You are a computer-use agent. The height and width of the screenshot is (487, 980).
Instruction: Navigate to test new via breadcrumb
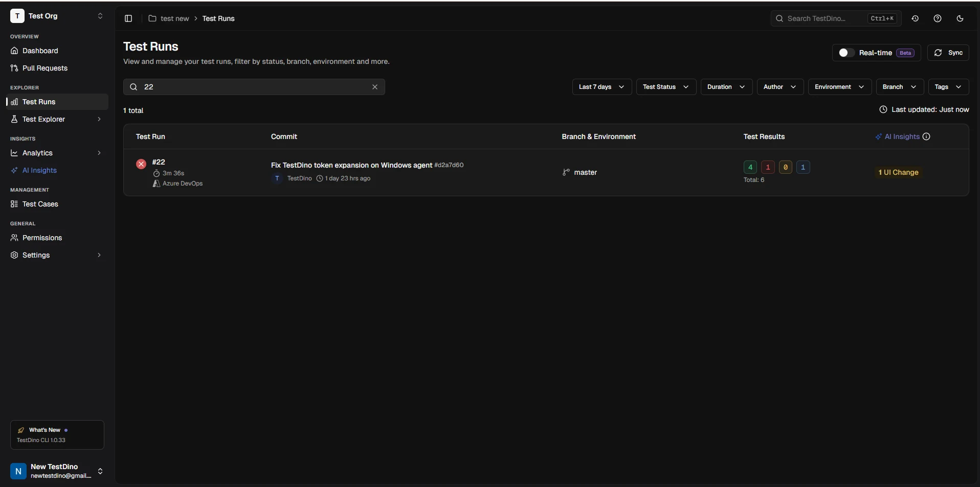[174, 18]
